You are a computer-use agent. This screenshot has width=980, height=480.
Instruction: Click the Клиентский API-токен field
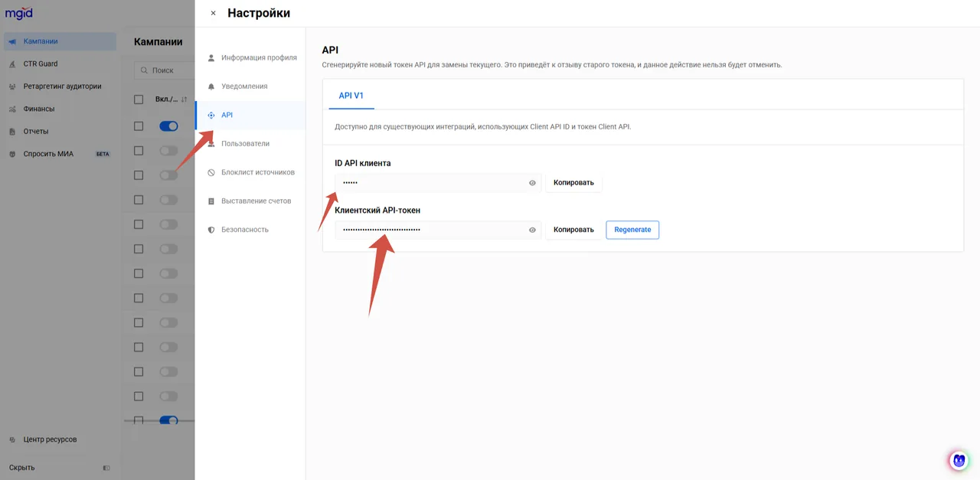(x=438, y=230)
